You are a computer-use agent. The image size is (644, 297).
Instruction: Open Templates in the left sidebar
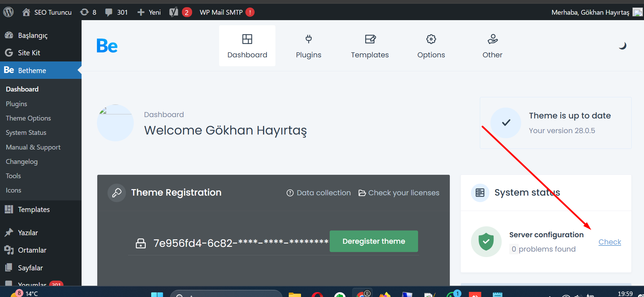click(41, 209)
